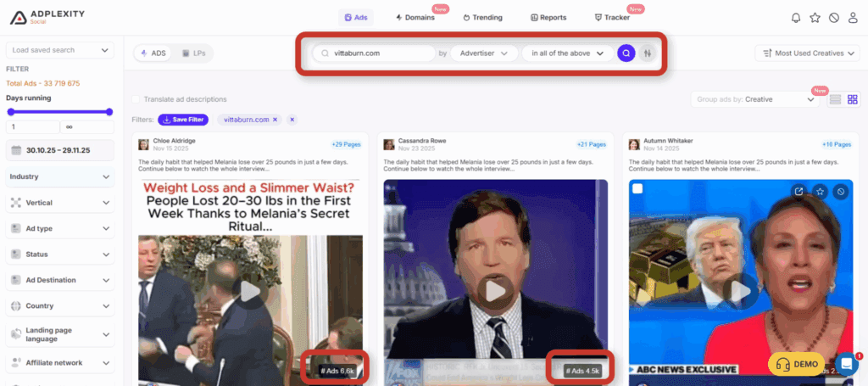
Task: Expand the Affiliate network filter
Action: (60, 363)
